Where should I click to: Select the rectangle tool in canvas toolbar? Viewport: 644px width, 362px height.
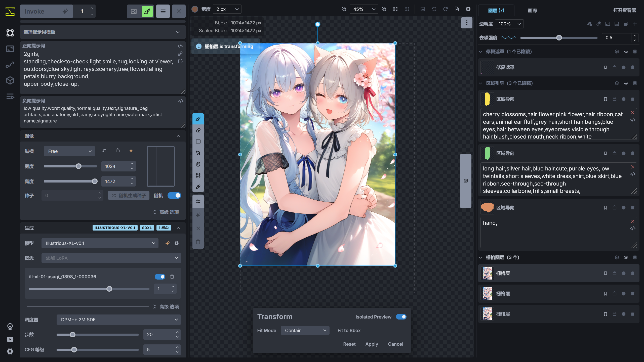(198, 142)
